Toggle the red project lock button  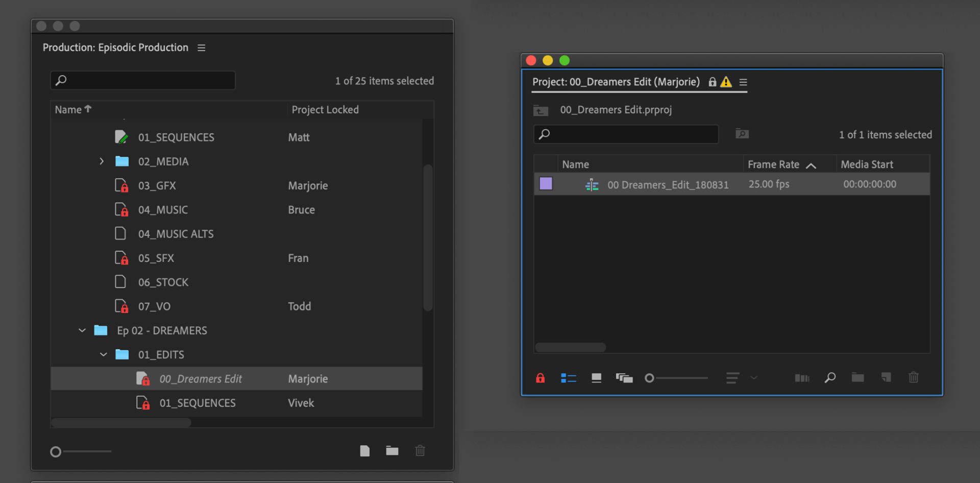(541, 378)
